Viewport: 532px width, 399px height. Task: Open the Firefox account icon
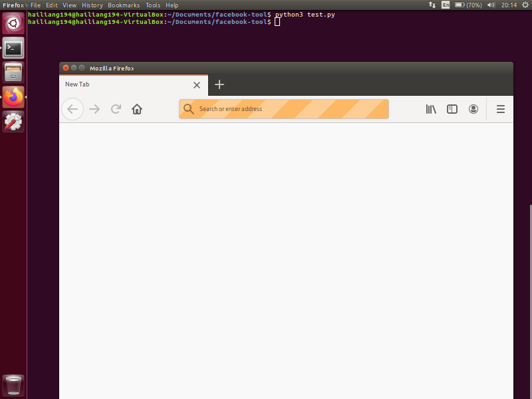tap(473, 109)
